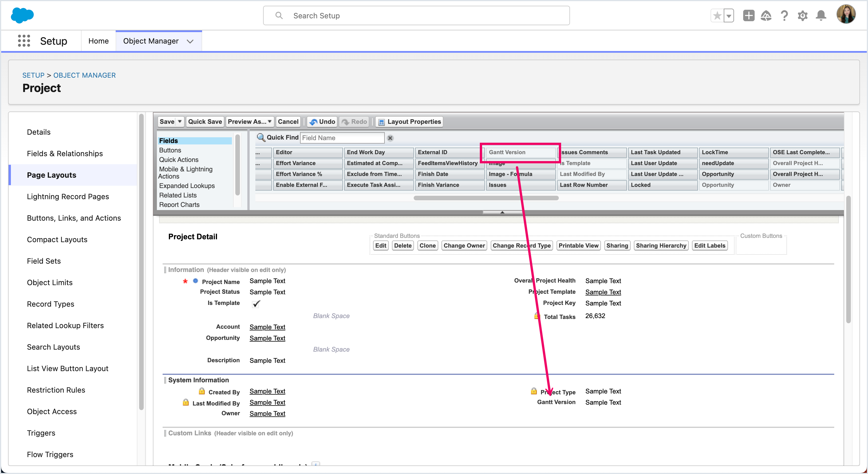Click the System Information section handle
The image size is (868, 474).
click(x=165, y=380)
